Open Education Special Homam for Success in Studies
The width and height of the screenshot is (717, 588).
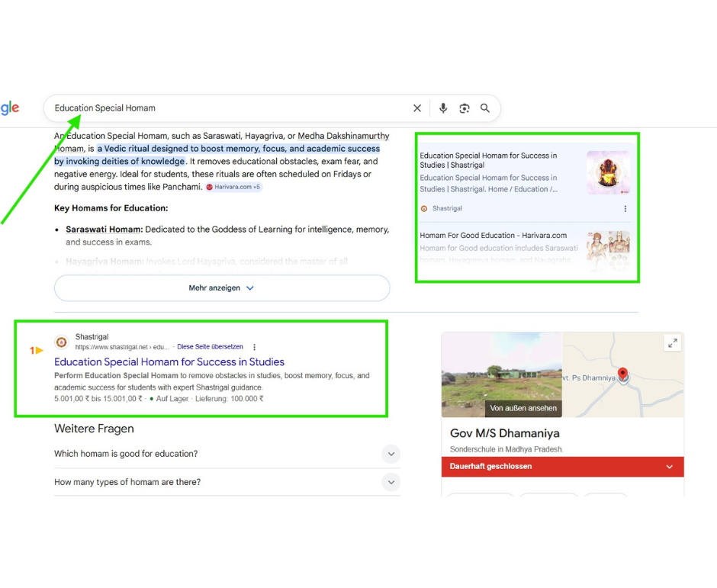click(x=169, y=361)
